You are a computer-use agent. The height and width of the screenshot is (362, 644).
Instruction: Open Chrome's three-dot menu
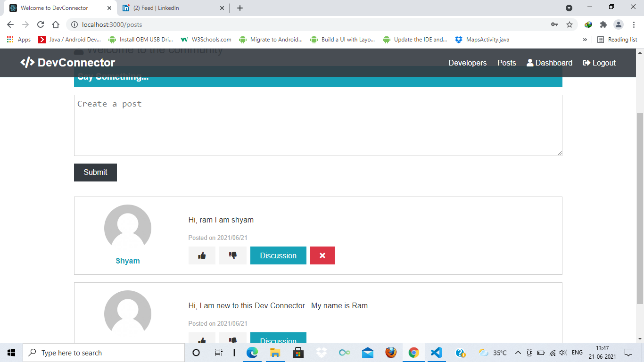coord(634,24)
